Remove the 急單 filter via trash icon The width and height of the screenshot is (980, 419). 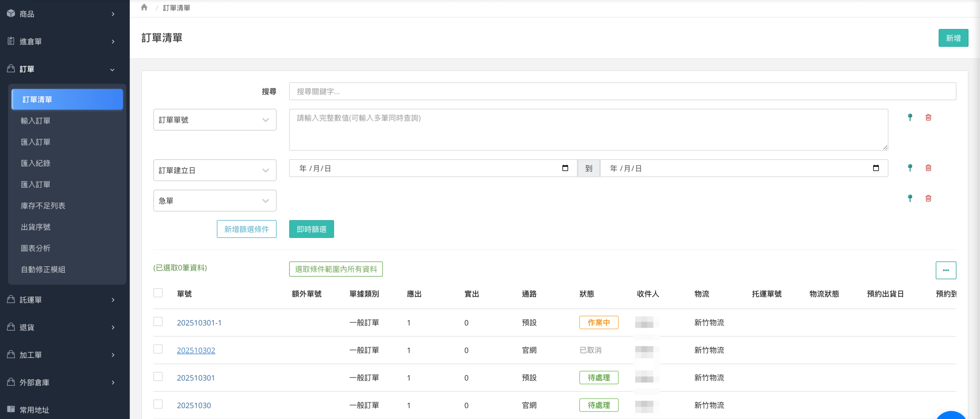pos(928,198)
